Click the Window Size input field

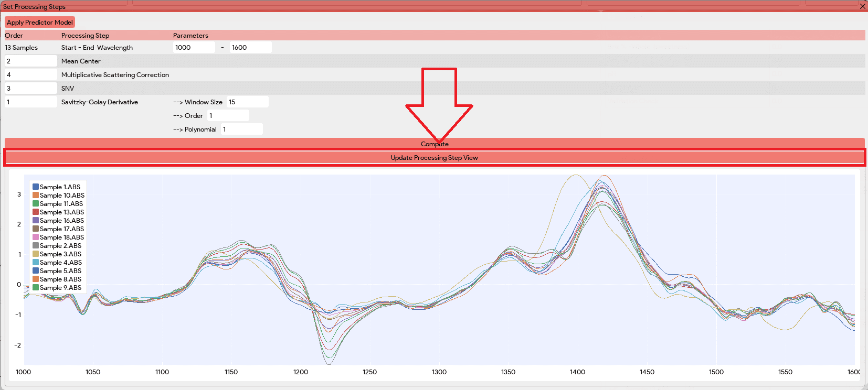pyautogui.click(x=247, y=102)
